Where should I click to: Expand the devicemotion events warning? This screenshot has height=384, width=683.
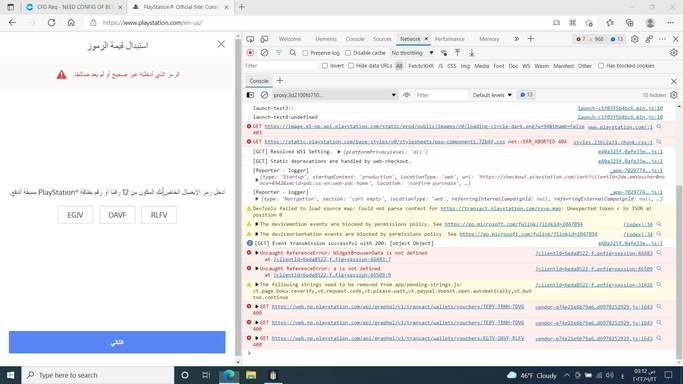coord(257,224)
